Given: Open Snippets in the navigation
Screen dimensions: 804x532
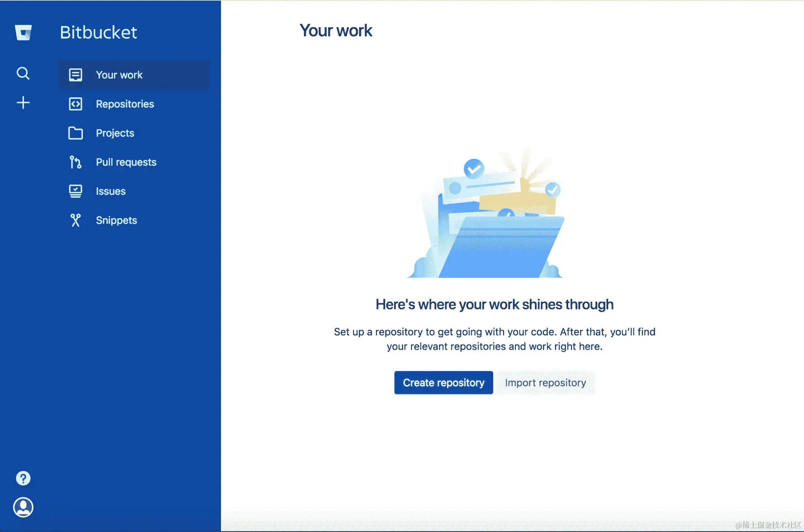Looking at the screenshot, I should tap(116, 220).
